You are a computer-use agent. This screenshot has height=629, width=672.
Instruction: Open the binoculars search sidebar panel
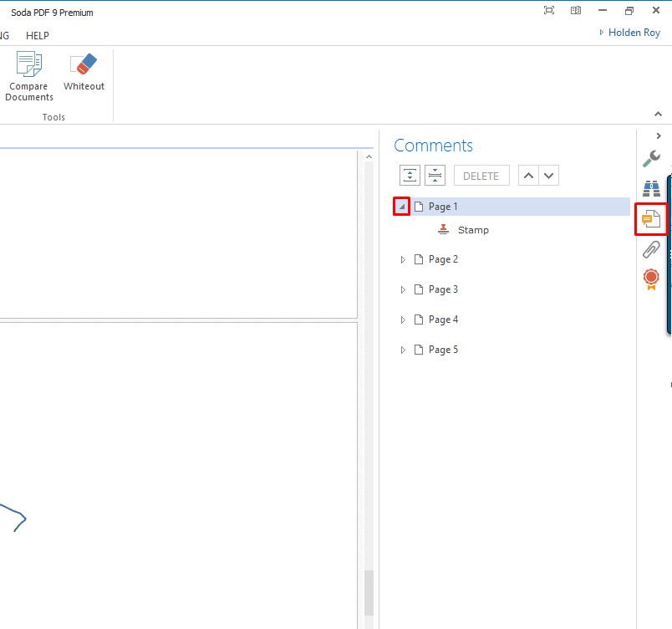[651, 189]
